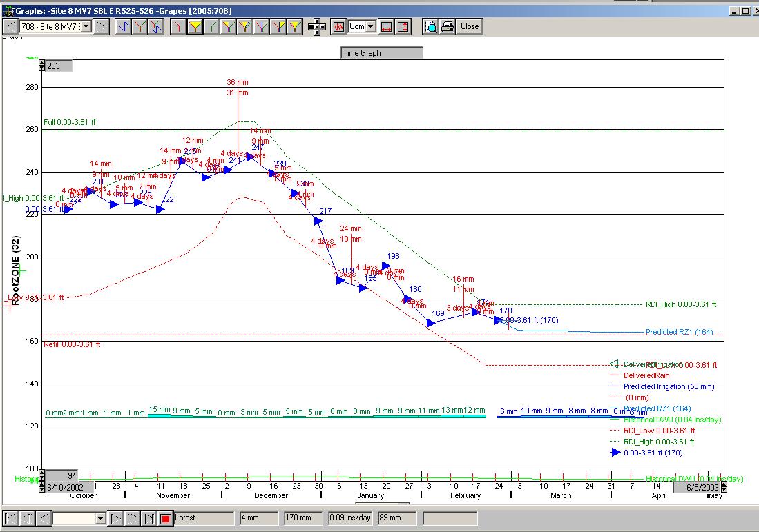759x532 pixels.
Task: Go to next site arrow button
Action: [101, 26]
